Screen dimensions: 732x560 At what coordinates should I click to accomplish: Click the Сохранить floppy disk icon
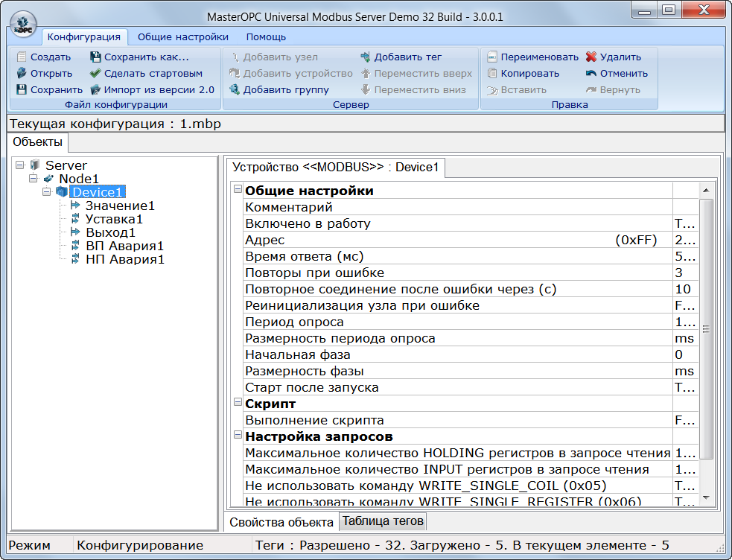click(x=22, y=89)
